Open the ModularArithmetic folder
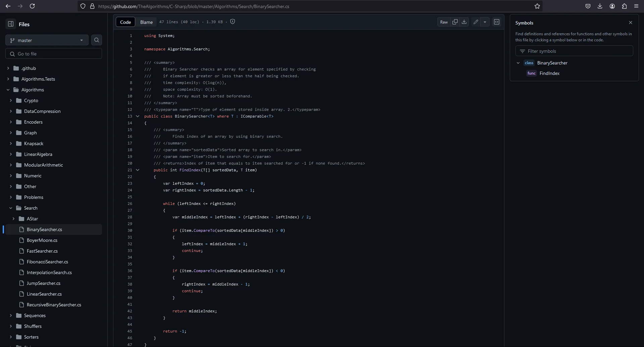Image resolution: width=644 pixels, height=347 pixels. pos(44,165)
